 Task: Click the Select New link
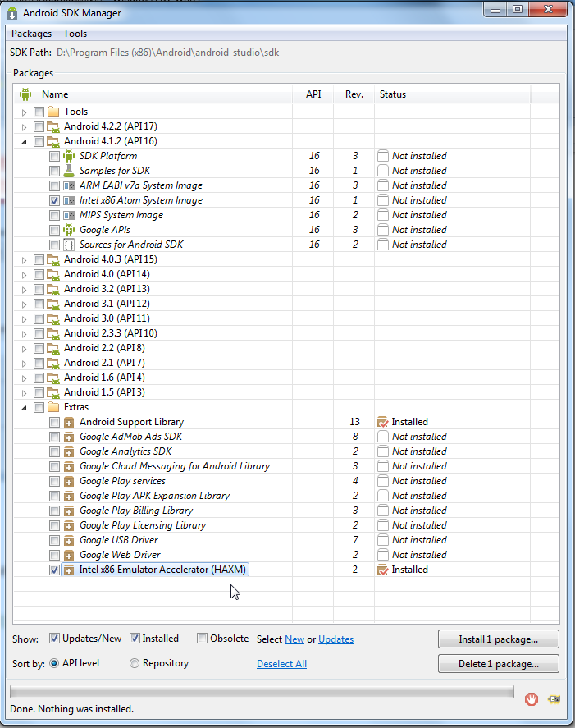tap(294, 639)
